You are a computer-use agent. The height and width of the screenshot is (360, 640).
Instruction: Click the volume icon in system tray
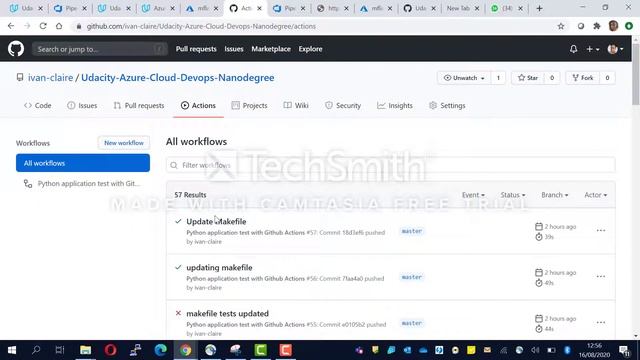point(535,350)
